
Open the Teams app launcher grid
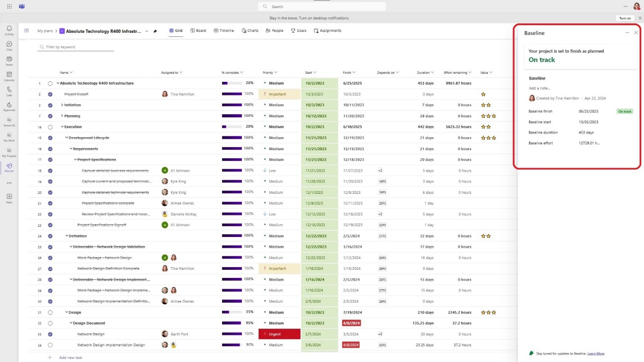9,6
